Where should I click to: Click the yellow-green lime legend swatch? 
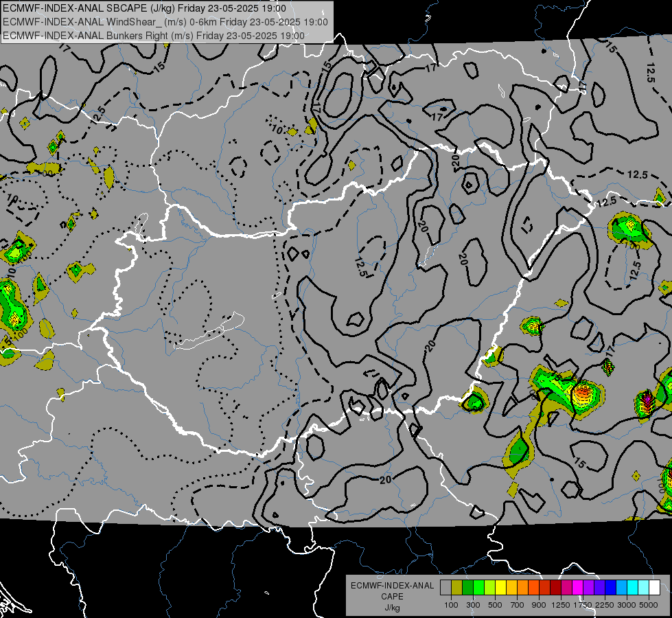click(490, 587)
